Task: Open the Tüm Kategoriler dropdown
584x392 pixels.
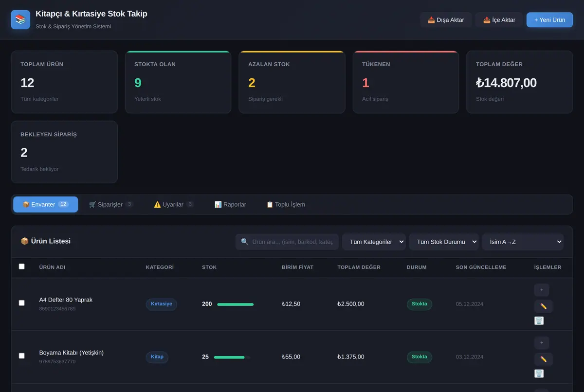Action: (374, 242)
